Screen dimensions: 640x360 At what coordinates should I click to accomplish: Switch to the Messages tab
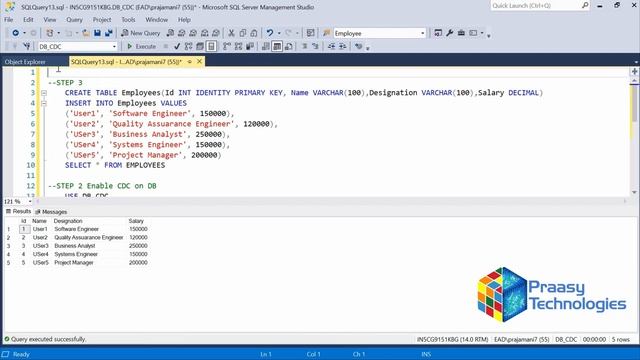pos(51,212)
